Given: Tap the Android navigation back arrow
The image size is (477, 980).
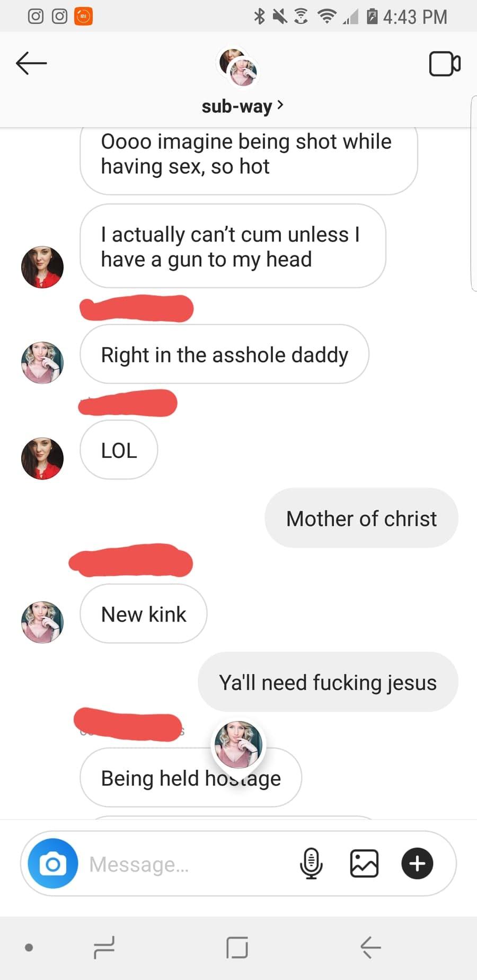Looking at the screenshot, I should (370, 948).
